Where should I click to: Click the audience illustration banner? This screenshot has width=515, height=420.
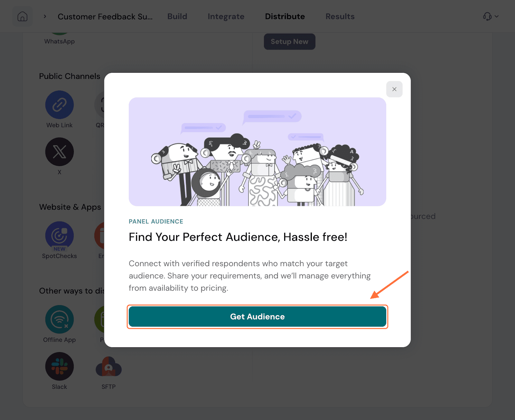(257, 152)
